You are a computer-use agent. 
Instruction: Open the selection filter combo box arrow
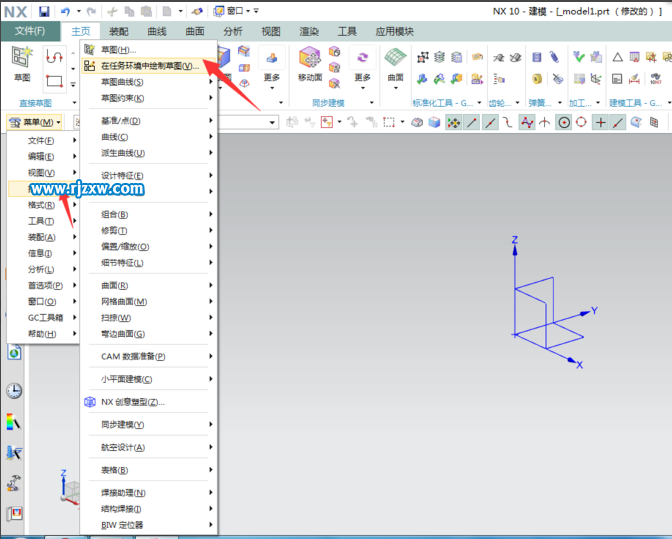point(272,123)
